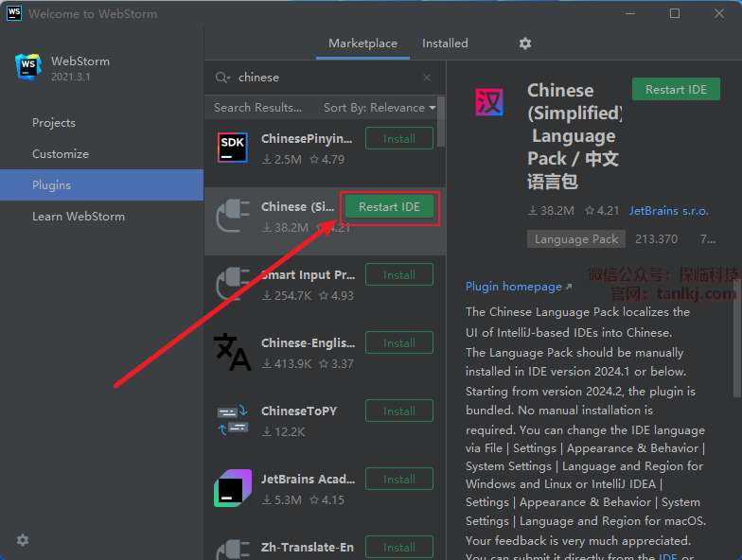Open the JetBrains s.r.o. vendor link
The width and height of the screenshot is (742, 560).
(x=668, y=211)
